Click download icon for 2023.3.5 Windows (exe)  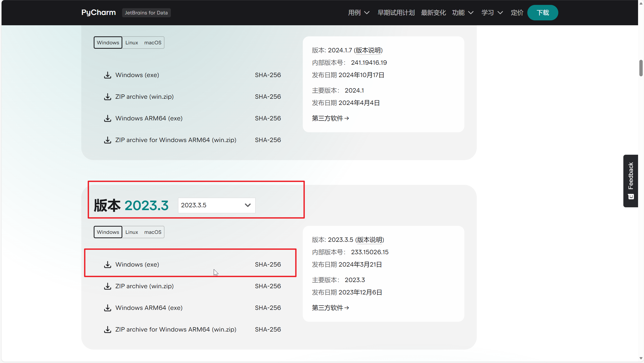coord(107,265)
